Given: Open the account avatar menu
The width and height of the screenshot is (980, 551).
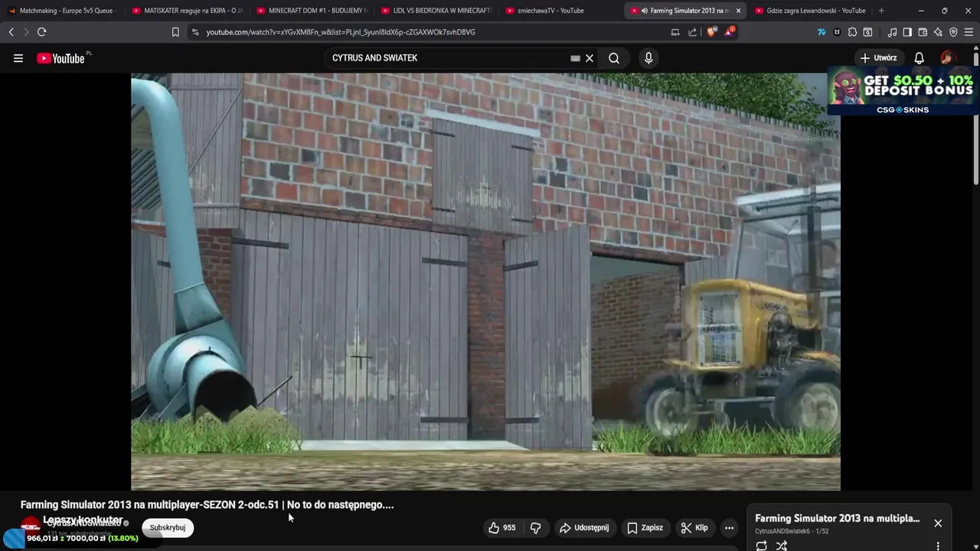Looking at the screenshot, I should point(948,58).
